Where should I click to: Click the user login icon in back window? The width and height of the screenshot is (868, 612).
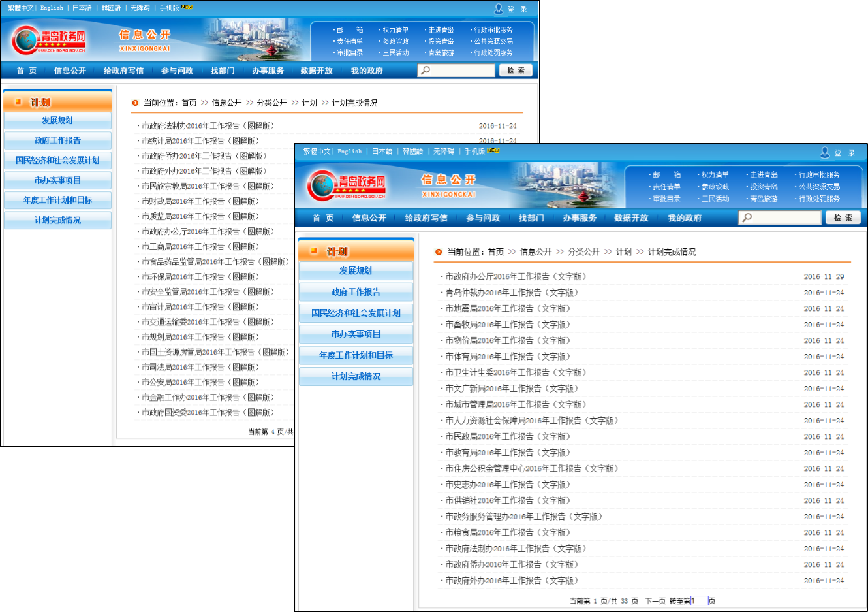(499, 8)
